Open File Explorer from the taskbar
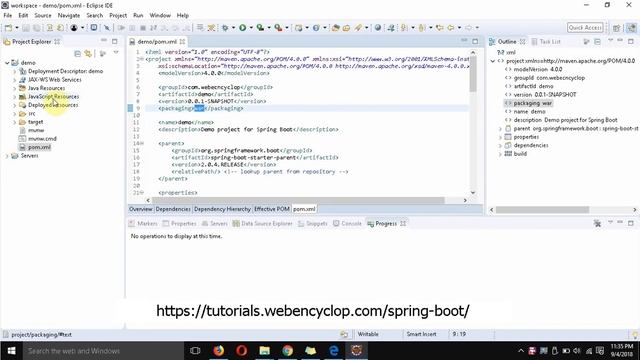The height and width of the screenshot is (360, 640). (x=264, y=351)
